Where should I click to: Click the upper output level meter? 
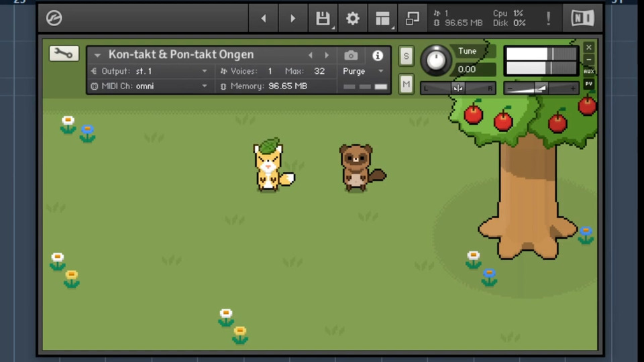(541, 54)
